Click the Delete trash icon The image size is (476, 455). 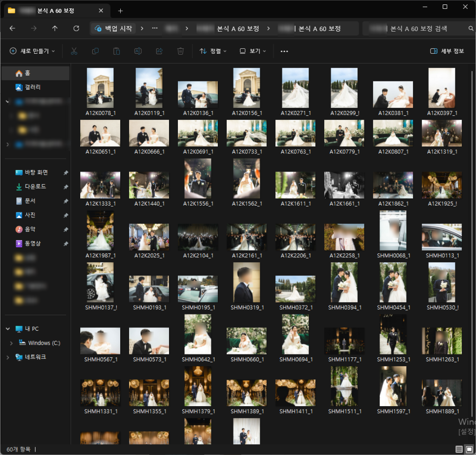point(180,51)
